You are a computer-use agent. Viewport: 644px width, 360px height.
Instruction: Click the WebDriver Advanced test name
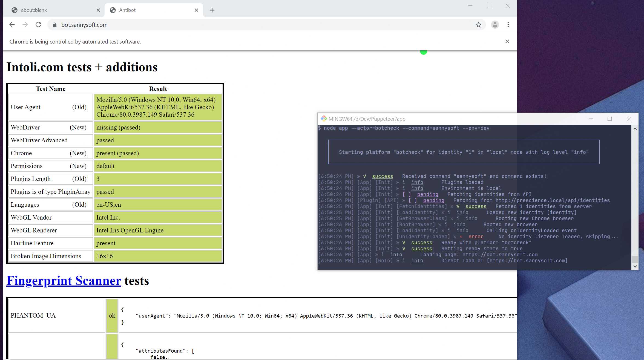(x=50, y=140)
